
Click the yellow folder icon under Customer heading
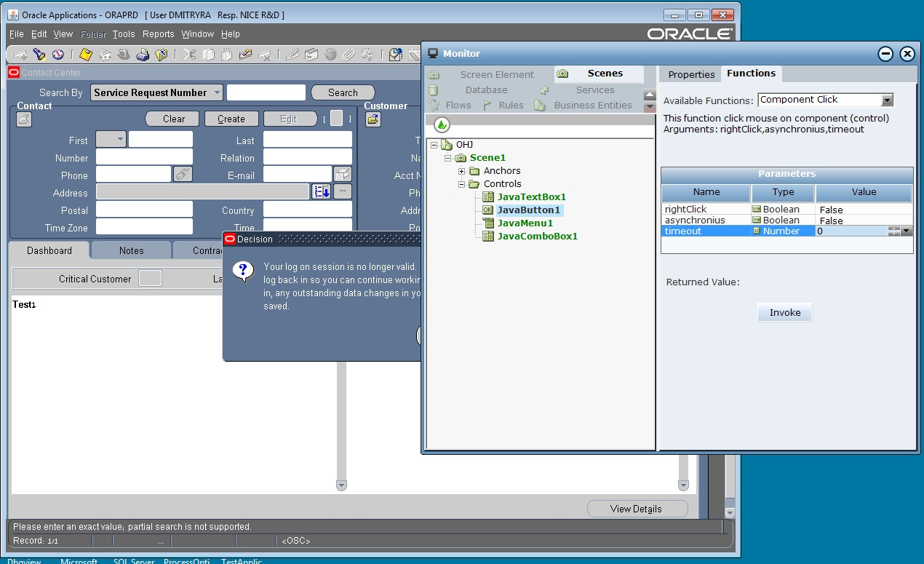tap(373, 119)
